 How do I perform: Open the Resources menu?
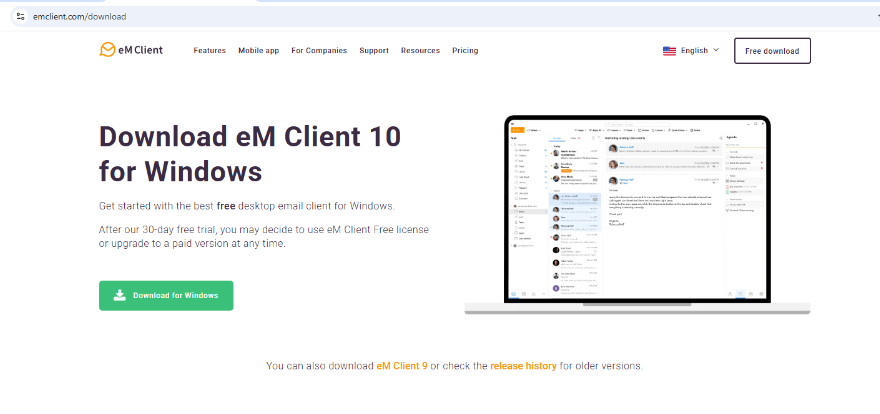[x=420, y=50]
